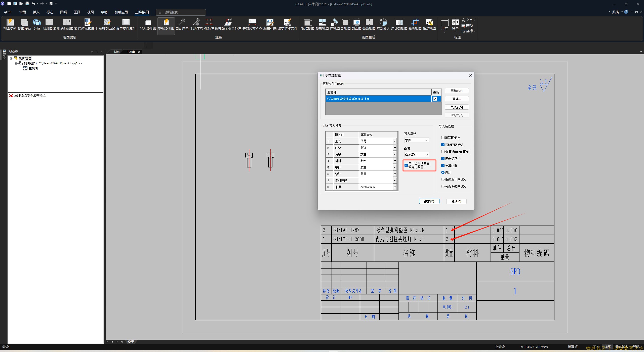This screenshot has height=352, width=644.
Task: Select the 截断视图 broken view tool
Action: pyautogui.click(x=369, y=24)
